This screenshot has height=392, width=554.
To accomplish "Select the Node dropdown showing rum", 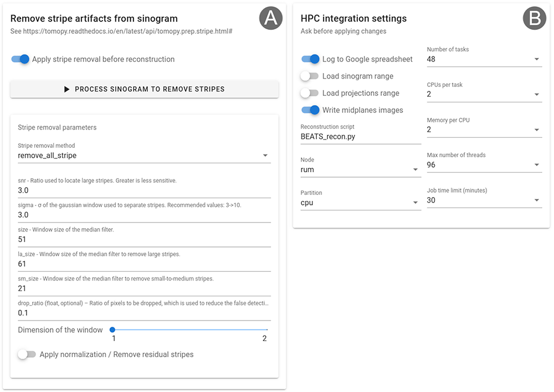I will pyautogui.click(x=361, y=170).
